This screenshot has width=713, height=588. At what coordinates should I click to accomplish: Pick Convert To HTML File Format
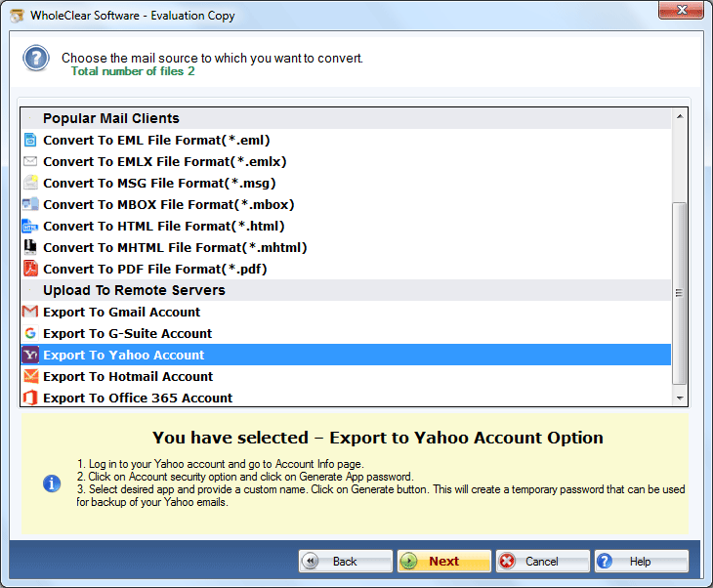pyautogui.click(x=346, y=226)
